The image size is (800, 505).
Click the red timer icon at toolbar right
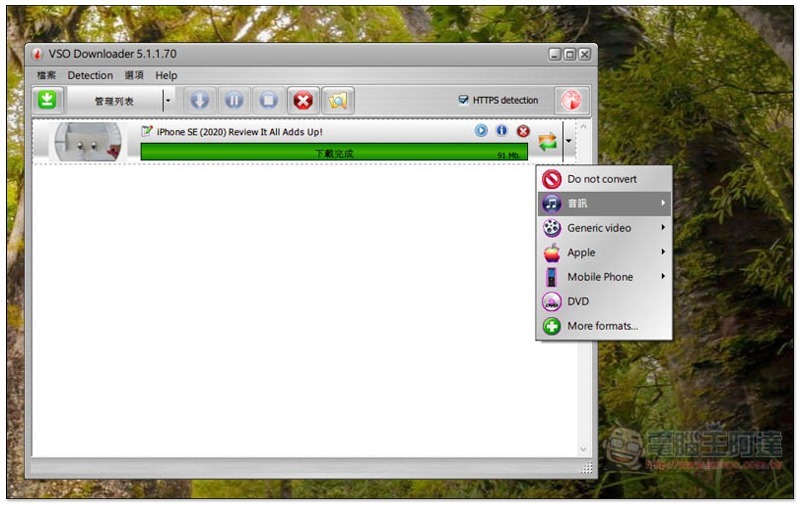pos(571,100)
